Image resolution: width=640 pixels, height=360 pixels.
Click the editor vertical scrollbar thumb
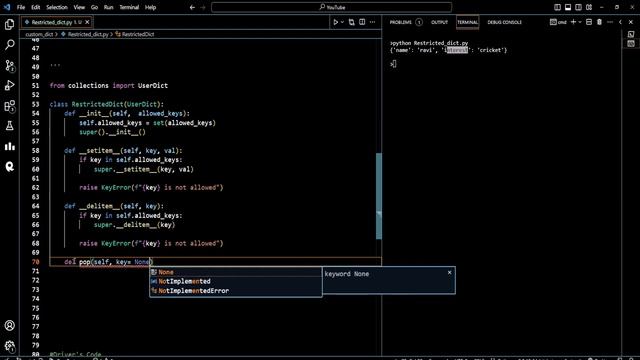(379, 196)
